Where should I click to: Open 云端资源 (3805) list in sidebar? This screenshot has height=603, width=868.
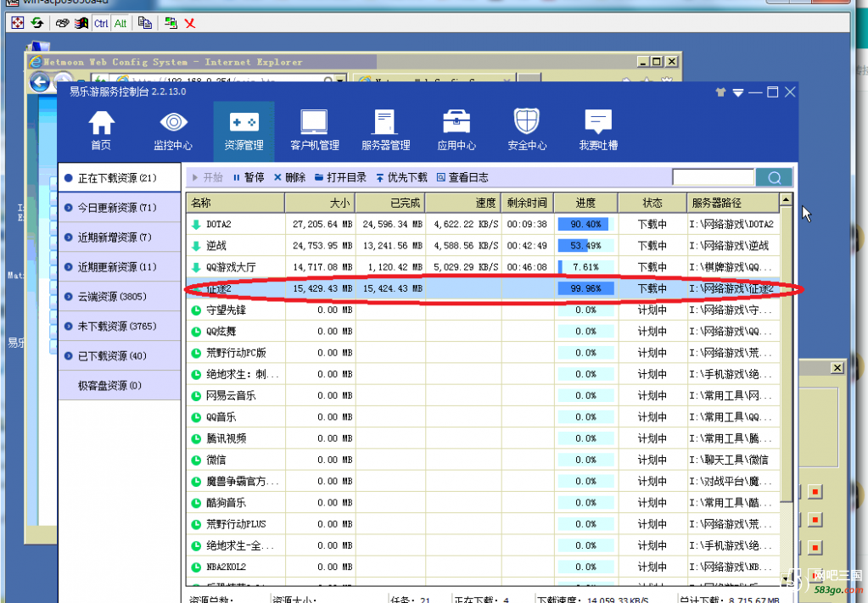pyautogui.click(x=120, y=297)
